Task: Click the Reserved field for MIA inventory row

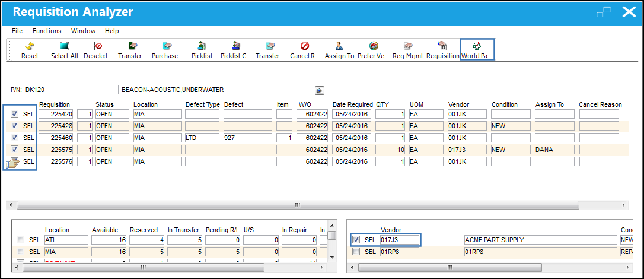Action: tap(146, 252)
